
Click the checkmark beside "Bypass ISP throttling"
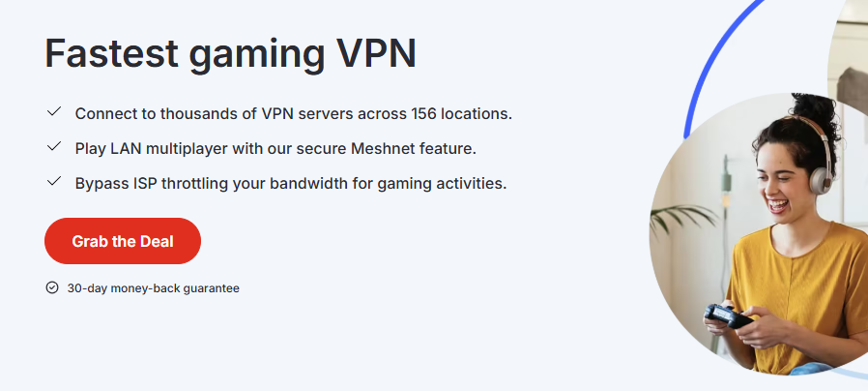[x=54, y=182]
